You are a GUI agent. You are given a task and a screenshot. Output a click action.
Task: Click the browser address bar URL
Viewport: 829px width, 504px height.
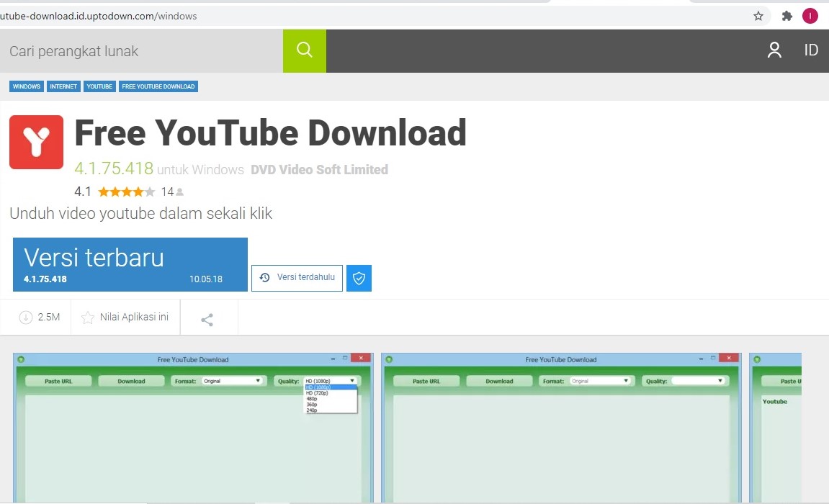(x=99, y=16)
